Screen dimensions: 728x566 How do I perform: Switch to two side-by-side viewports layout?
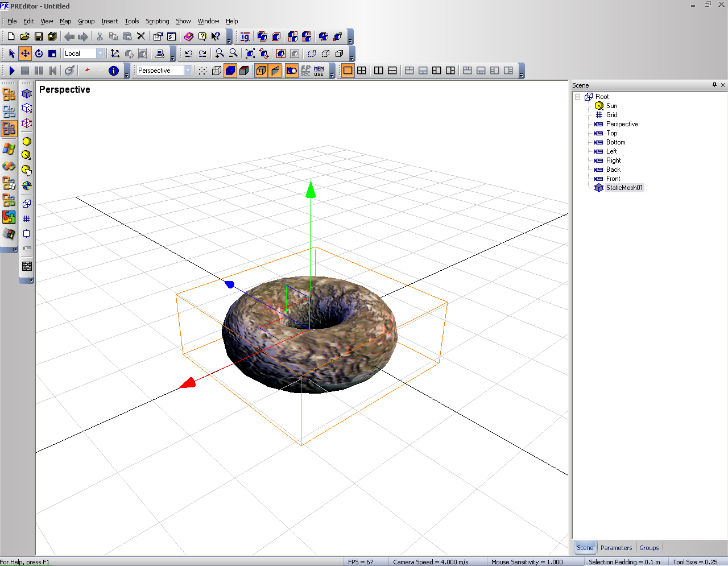[379, 71]
